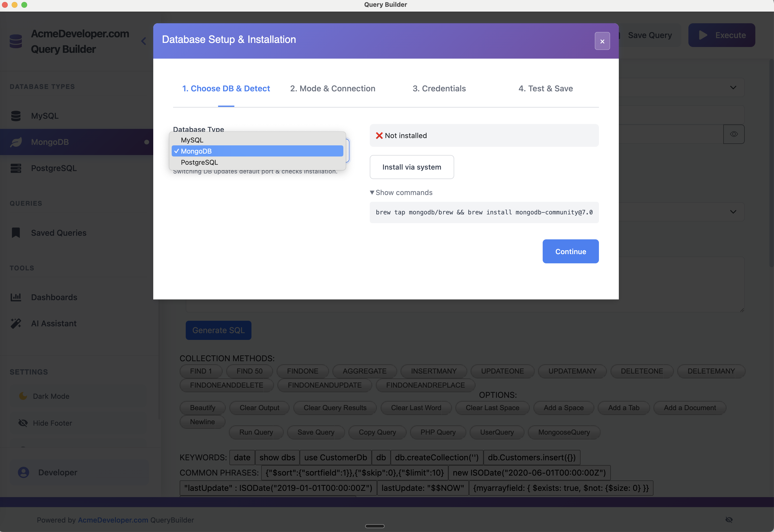Open Dashboards tool
This screenshot has width=774, height=532.
[77, 297]
